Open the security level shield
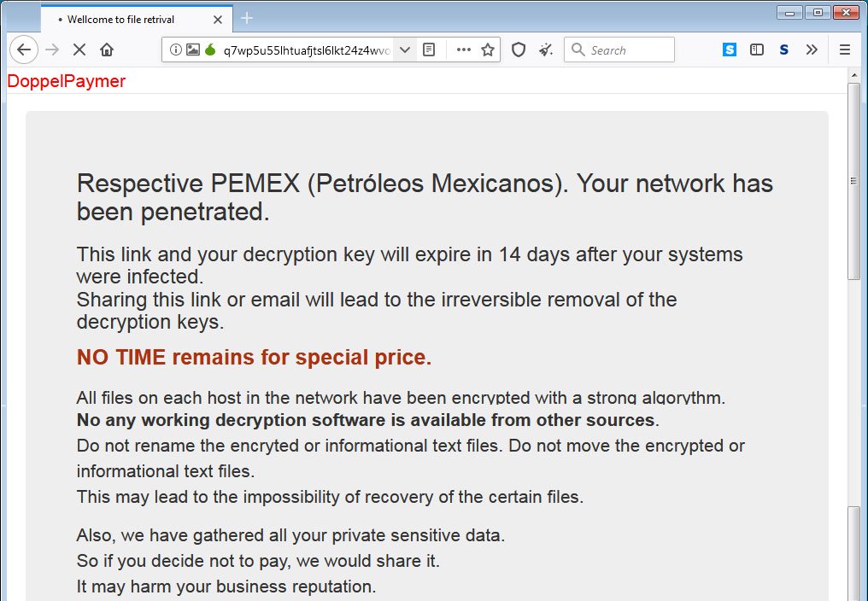The image size is (868, 601). pos(518,50)
